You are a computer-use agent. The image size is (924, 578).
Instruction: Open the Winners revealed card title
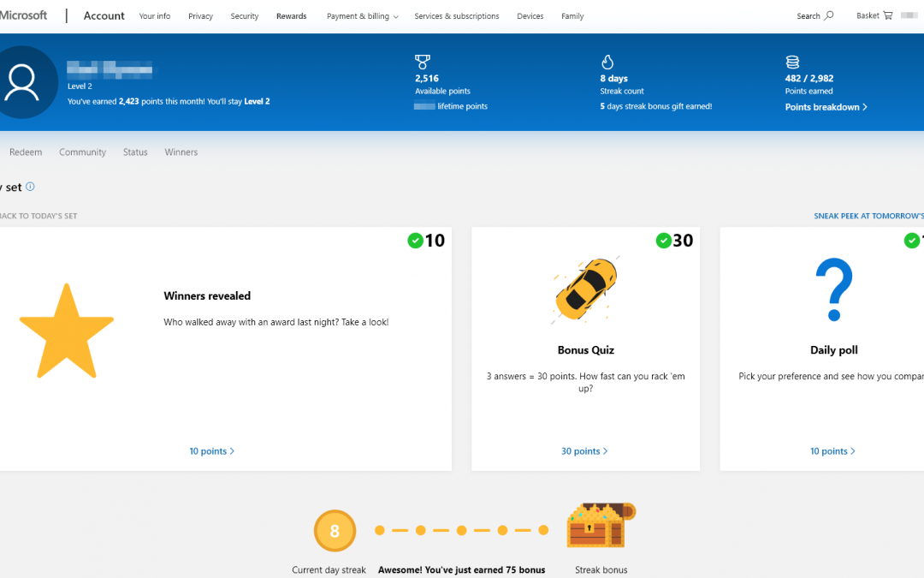pyautogui.click(x=207, y=296)
